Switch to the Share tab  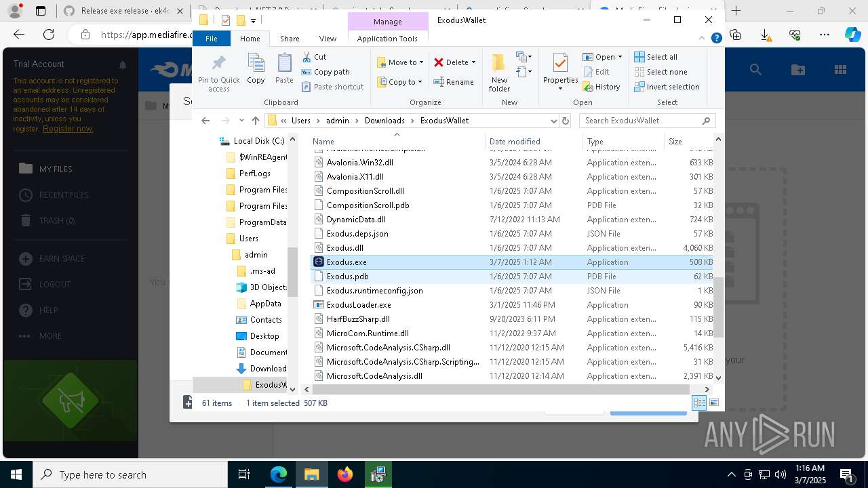click(x=290, y=39)
